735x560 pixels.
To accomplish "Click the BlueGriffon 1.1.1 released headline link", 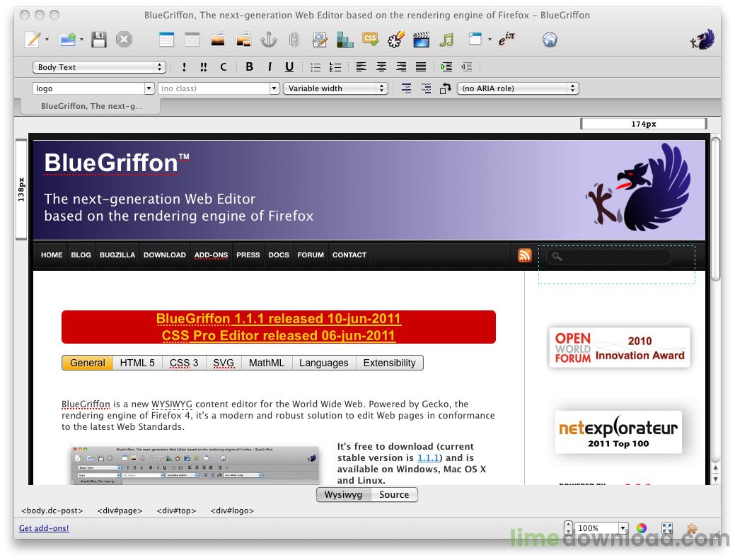I will pyautogui.click(x=279, y=319).
